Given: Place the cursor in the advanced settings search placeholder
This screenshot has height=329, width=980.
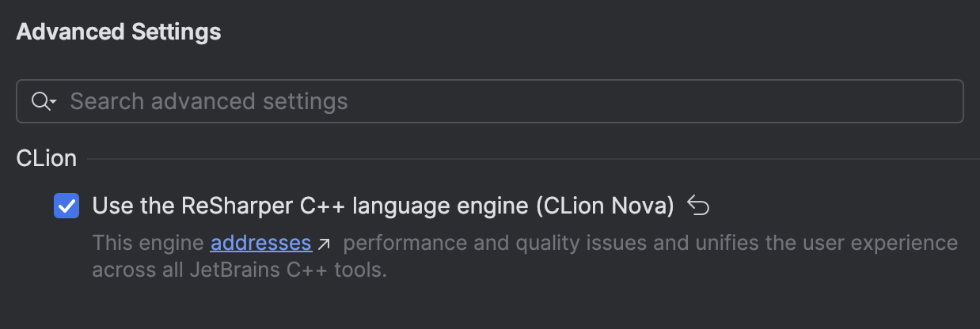Looking at the screenshot, I should (209, 101).
